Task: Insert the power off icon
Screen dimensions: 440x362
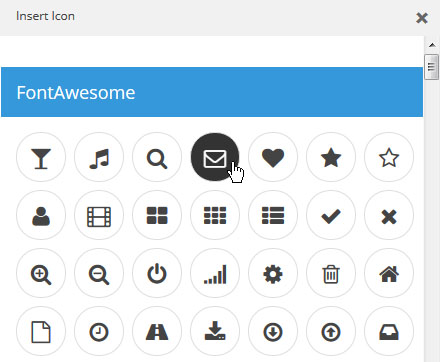Action: (157, 273)
